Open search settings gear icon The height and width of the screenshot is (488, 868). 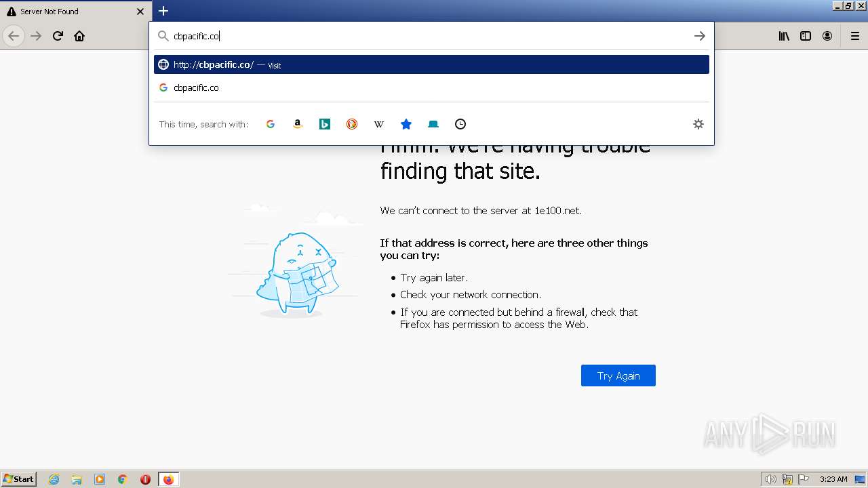[698, 124]
